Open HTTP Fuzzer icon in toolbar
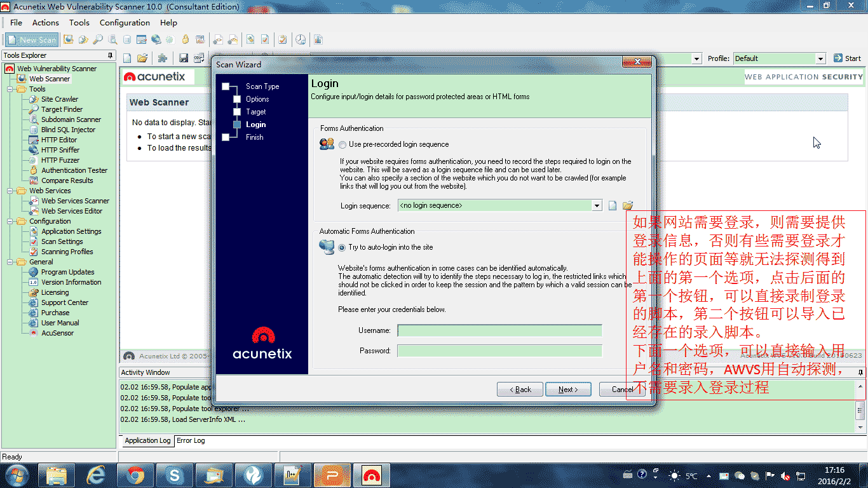The height and width of the screenshot is (488, 868). [x=170, y=39]
